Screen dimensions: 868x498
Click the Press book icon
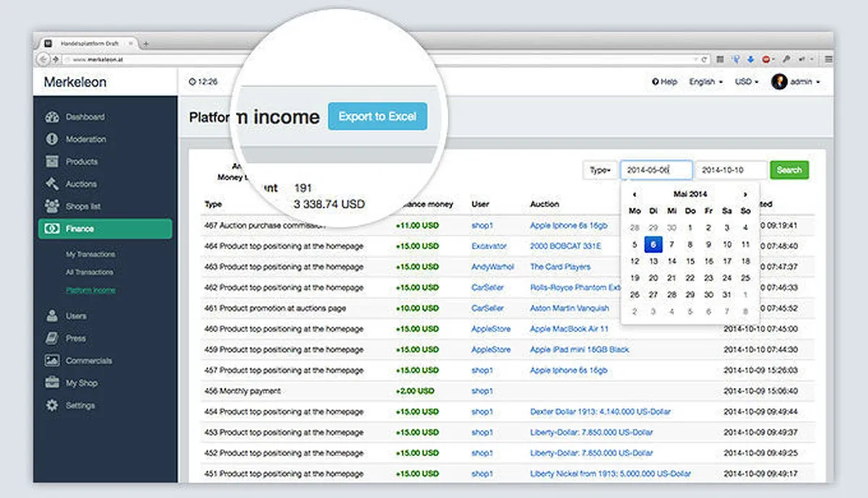(52, 338)
